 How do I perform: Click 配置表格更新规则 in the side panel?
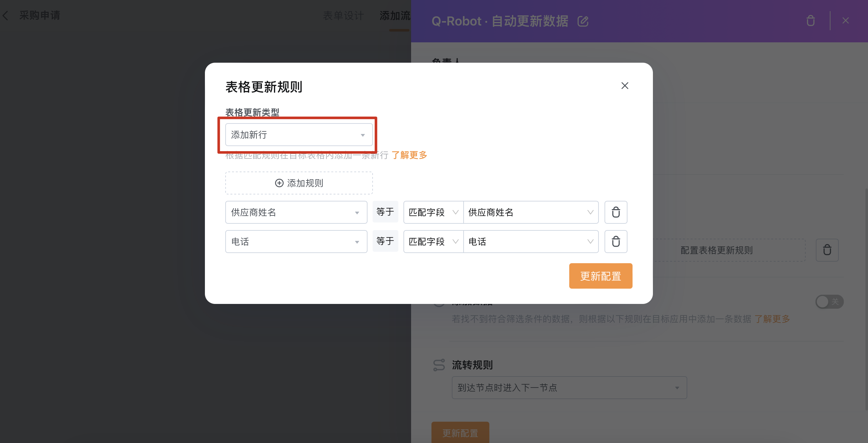click(x=716, y=250)
